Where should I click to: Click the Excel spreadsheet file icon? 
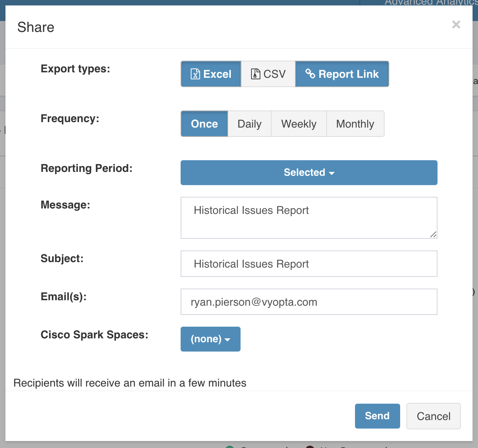pos(195,74)
